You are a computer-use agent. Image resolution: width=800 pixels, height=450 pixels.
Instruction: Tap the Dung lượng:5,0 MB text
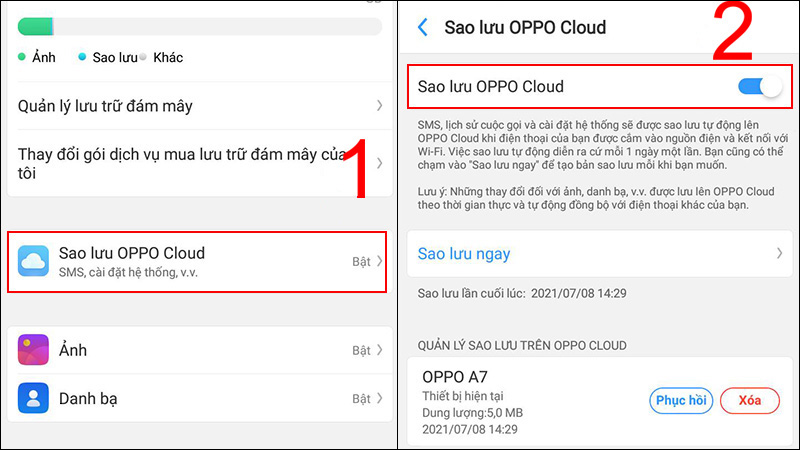(x=472, y=413)
